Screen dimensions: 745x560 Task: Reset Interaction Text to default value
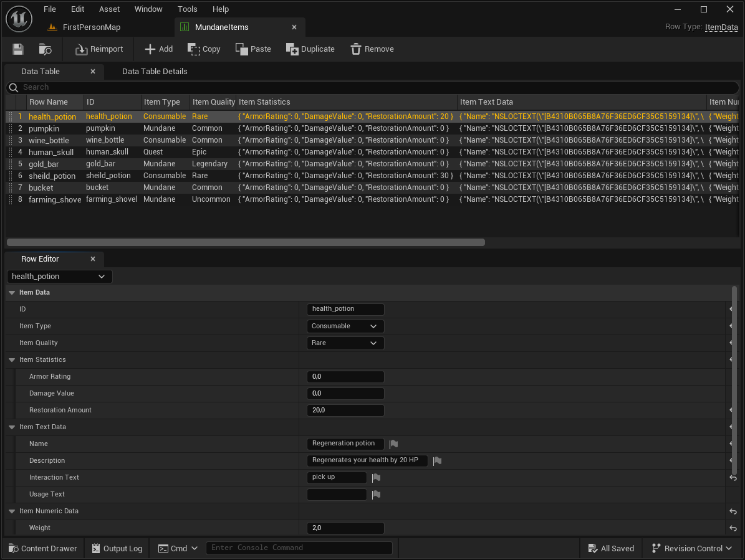pos(733,478)
